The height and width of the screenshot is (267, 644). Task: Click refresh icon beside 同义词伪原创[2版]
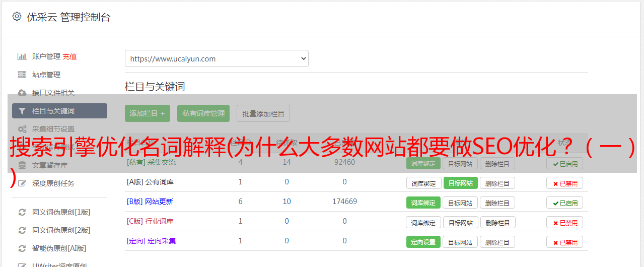[22, 230]
